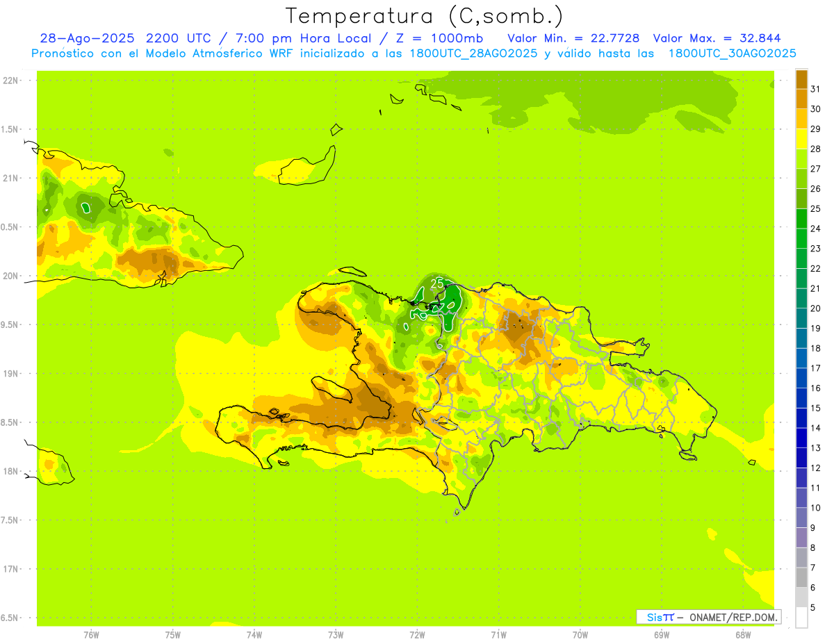Pick the yellow swatch between 28 and 29
The height and width of the screenshot is (644, 834).
801,139
